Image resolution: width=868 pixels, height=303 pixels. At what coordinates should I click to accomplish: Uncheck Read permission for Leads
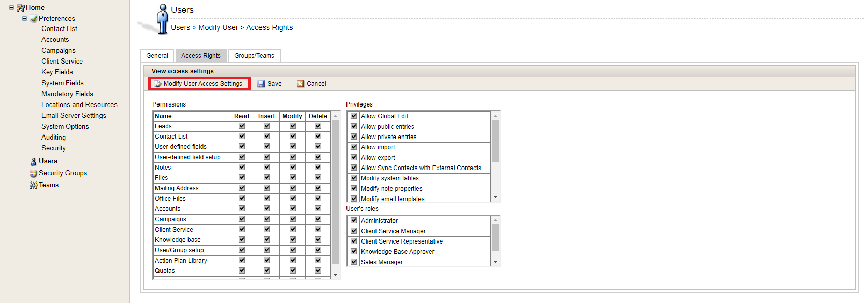tap(242, 126)
